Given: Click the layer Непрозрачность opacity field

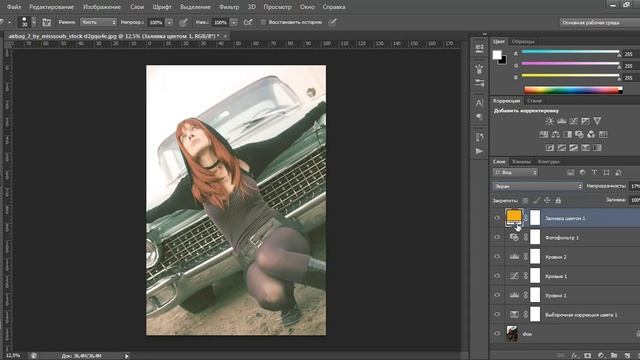Looking at the screenshot, I should click(x=635, y=186).
